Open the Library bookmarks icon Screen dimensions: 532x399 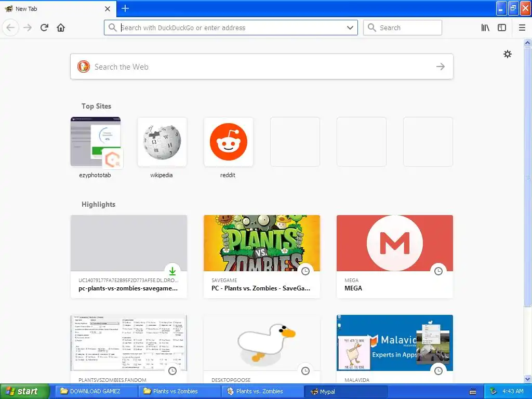point(485,28)
